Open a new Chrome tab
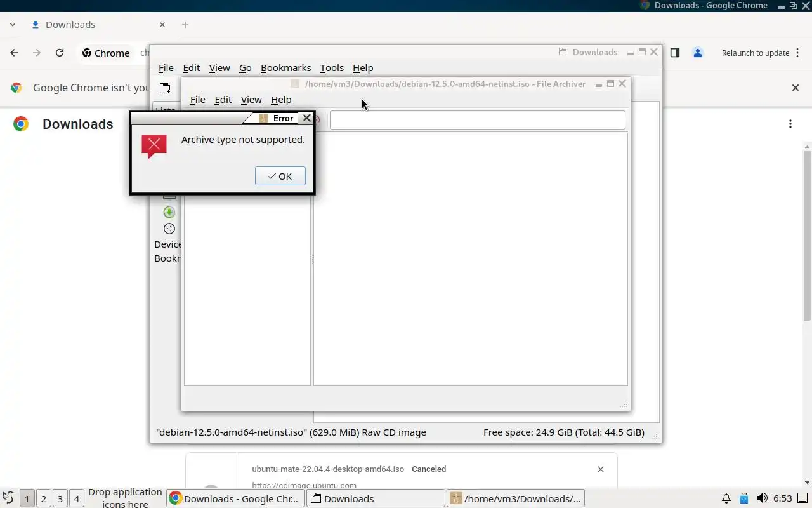Viewport: 812px width, 508px height. click(x=185, y=25)
